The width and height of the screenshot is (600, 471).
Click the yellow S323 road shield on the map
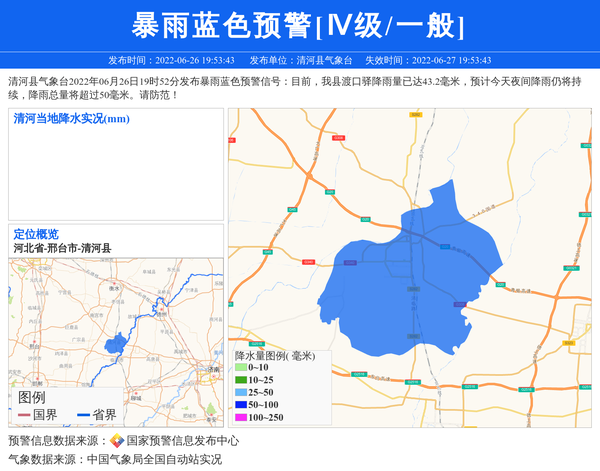click(x=569, y=343)
